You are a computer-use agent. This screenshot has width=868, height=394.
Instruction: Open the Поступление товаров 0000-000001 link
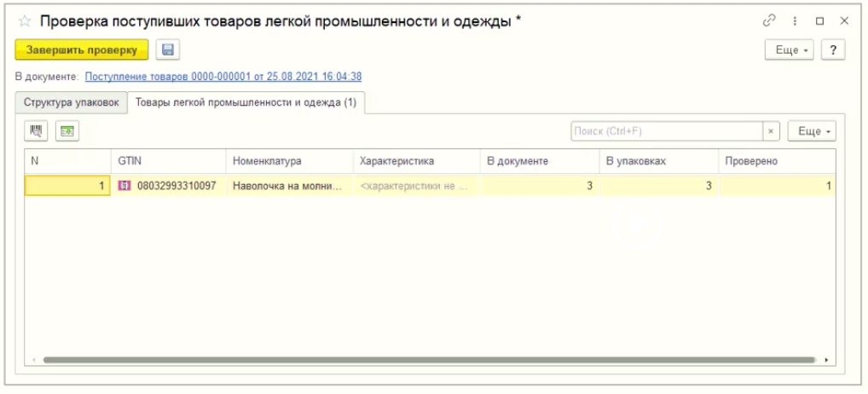pyautogui.click(x=223, y=77)
